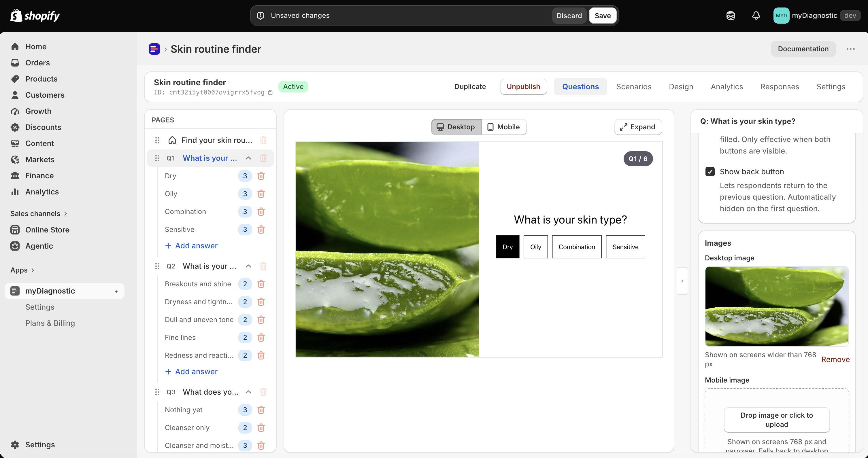Switch preview to Mobile view

(504, 127)
